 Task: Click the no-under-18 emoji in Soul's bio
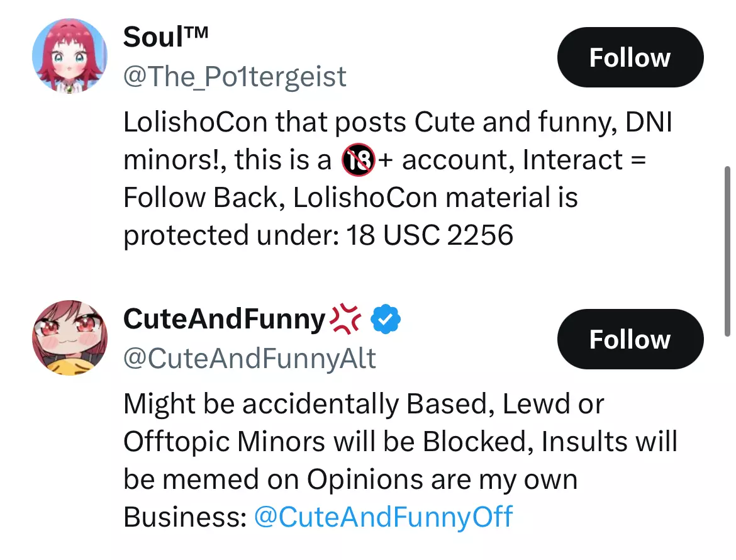(358, 160)
